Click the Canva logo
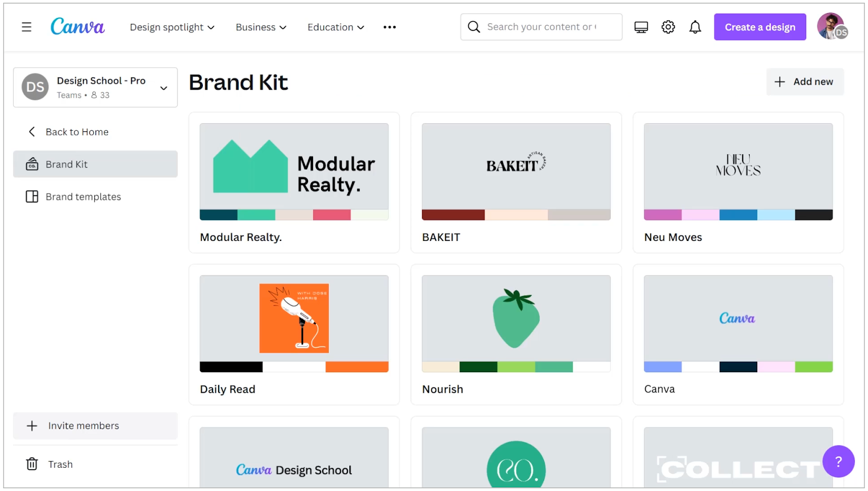Viewport: 868px width, 491px height. coord(77,26)
